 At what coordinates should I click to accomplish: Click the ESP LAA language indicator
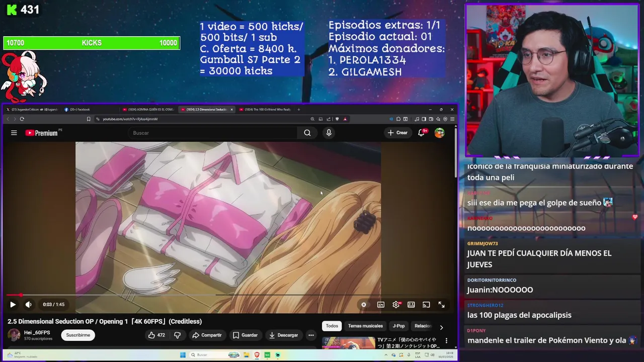418,355
